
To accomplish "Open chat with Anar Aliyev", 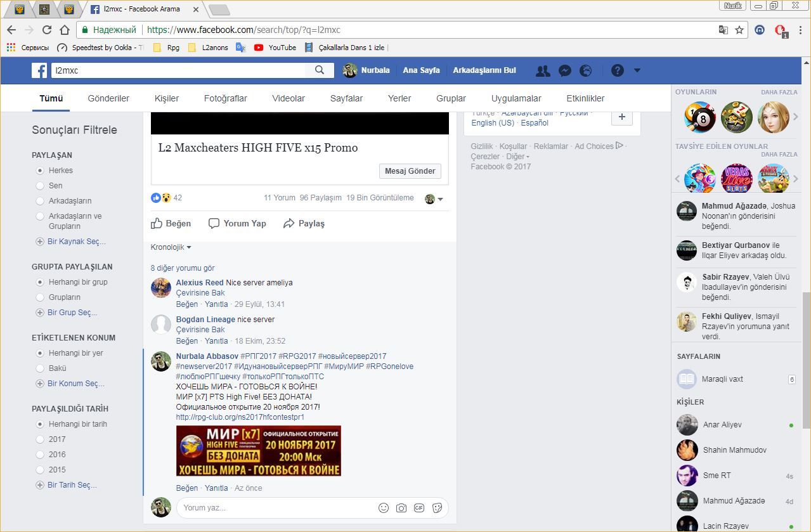I will coord(736,425).
